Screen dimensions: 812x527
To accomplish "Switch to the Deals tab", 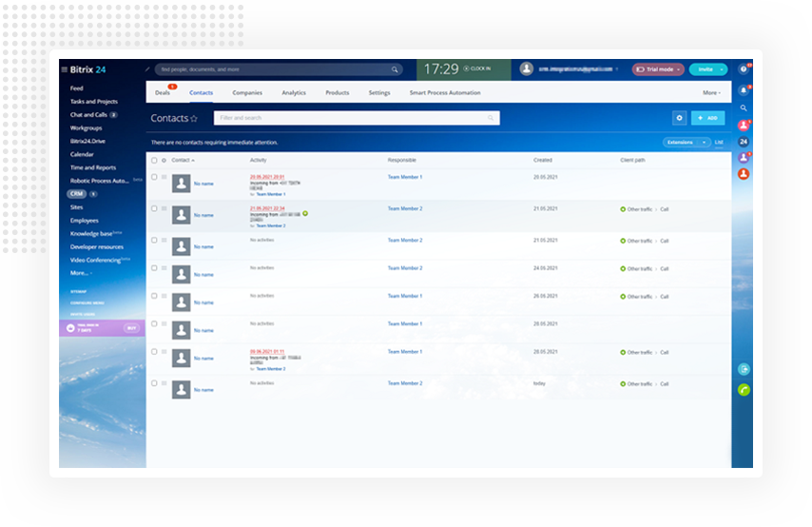I will [x=162, y=93].
